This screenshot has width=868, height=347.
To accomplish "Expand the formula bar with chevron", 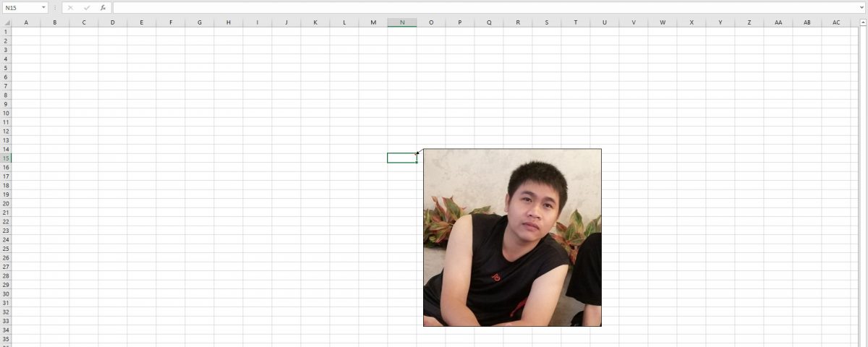I will pyautogui.click(x=861, y=8).
